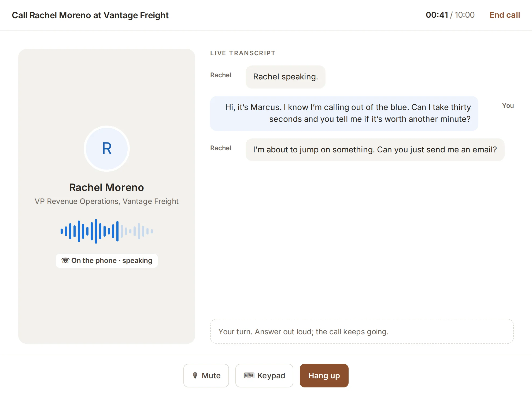Screen dimensions: 532x396
Task: Click the audio waveform visualization
Action: (x=107, y=231)
